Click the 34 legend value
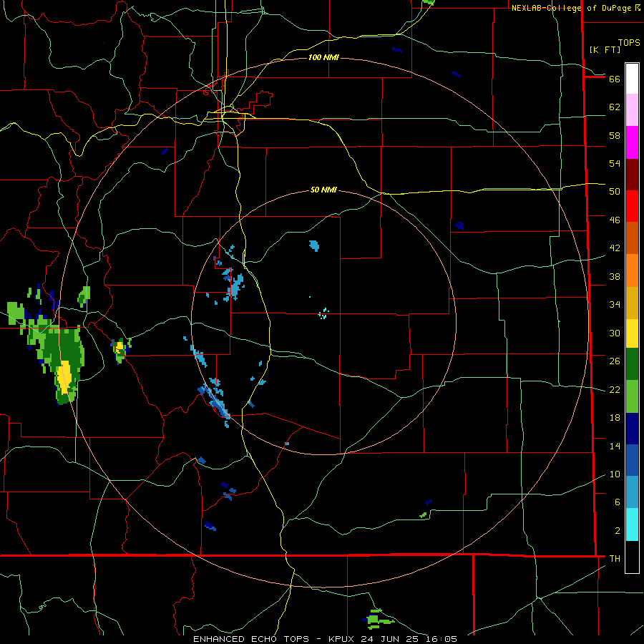 point(615,304)
